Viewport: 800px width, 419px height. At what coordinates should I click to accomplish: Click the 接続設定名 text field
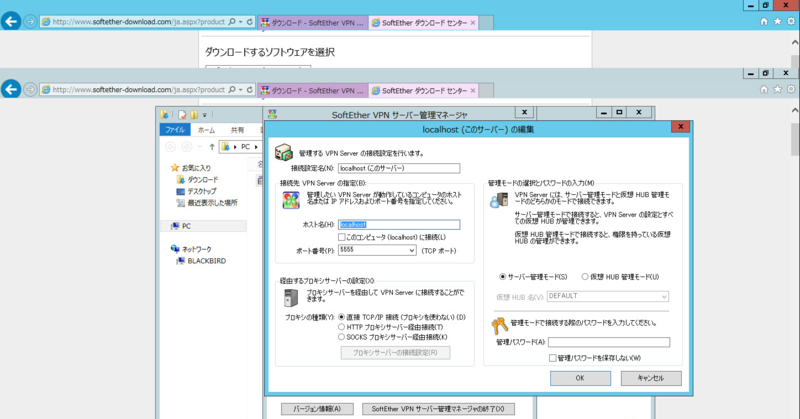(399, 168)
